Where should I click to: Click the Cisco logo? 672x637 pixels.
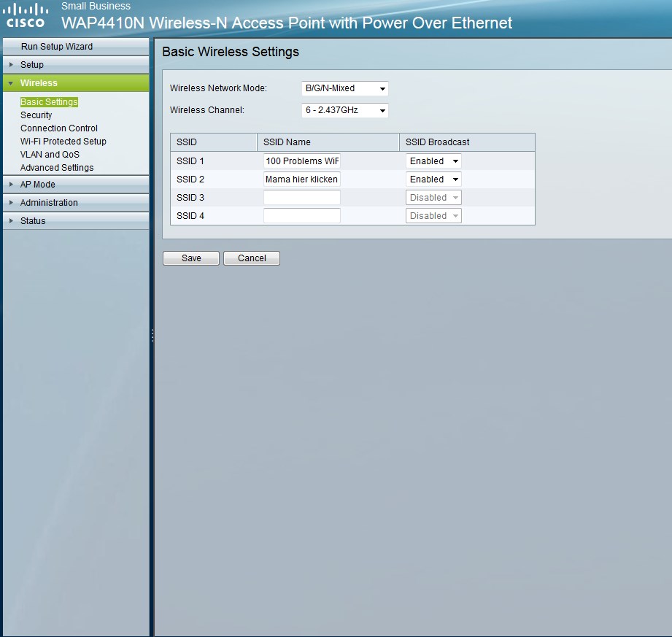26,16
